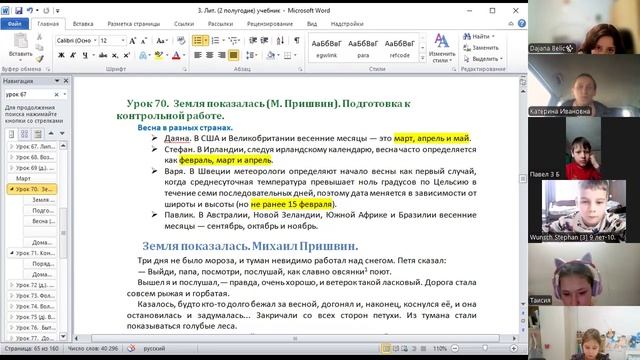Toggle underline (Ч) formatting
Screen dimensions: 640x360
click(x=85, y=55)
